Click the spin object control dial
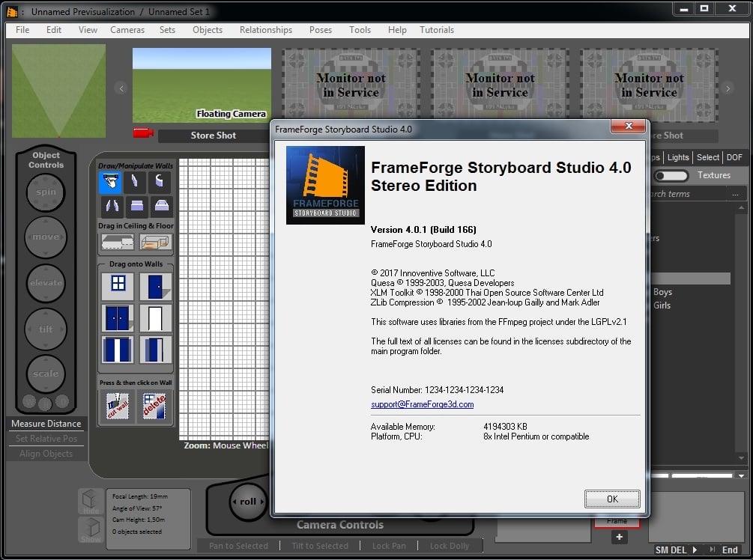 (45, 192)
